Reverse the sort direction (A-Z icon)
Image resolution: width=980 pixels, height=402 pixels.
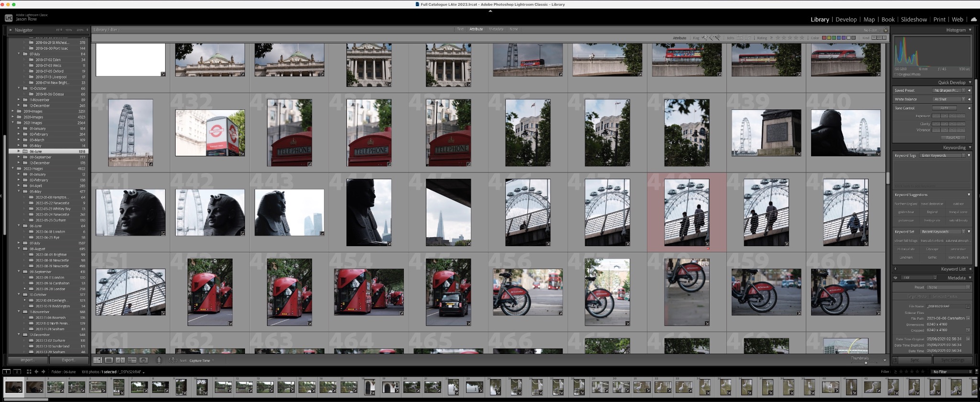coord(173,360)
